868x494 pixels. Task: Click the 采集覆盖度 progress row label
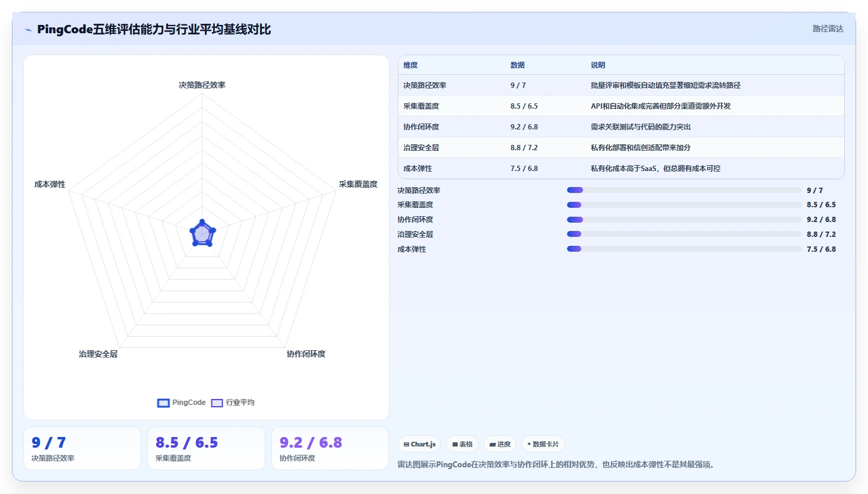pos(416,205)
